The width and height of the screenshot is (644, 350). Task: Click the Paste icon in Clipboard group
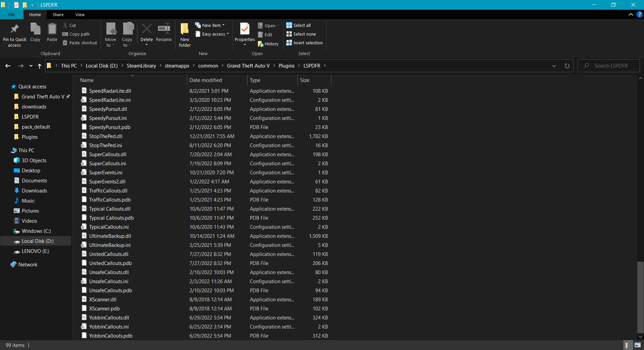(52, 29)
